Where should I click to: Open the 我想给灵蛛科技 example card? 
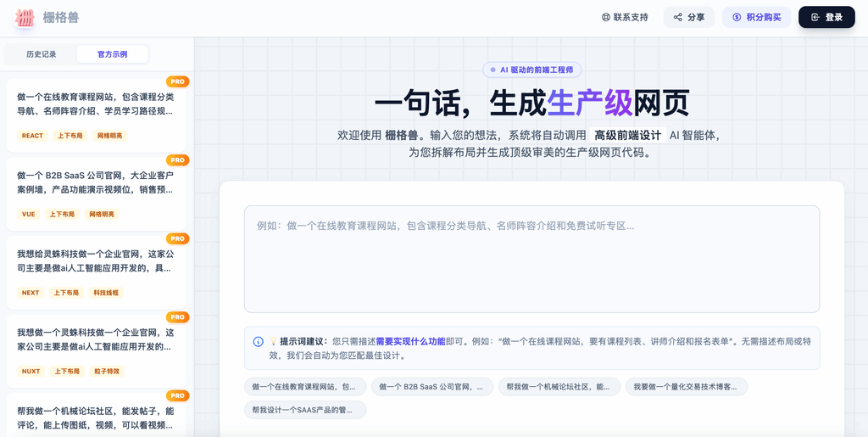[x=97, y=272]
